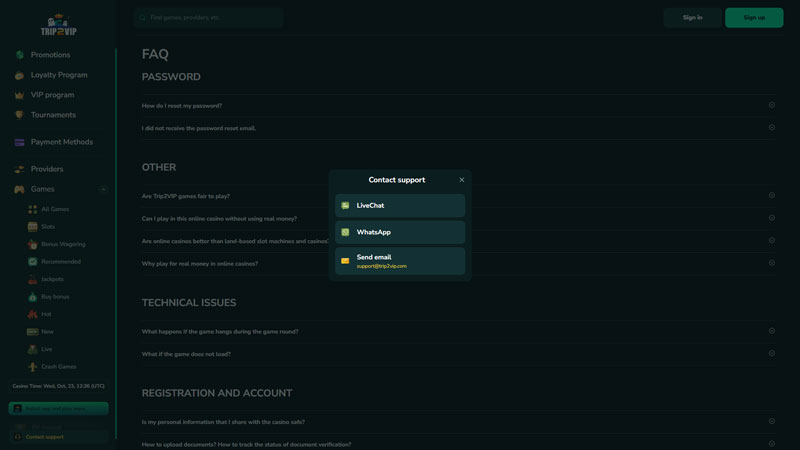Open Promotions in the sidebar menu
Image resolution: width=800 pixels, height=450 pixels.
50,55
